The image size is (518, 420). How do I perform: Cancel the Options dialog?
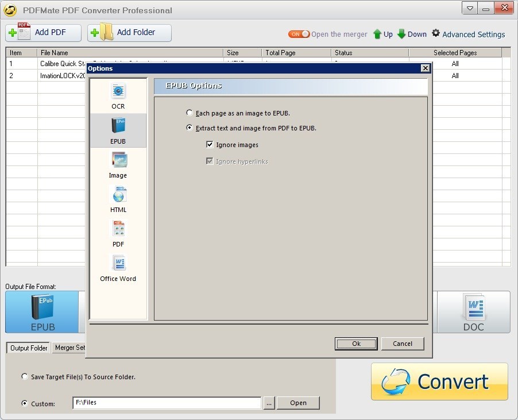coord(403,344)
